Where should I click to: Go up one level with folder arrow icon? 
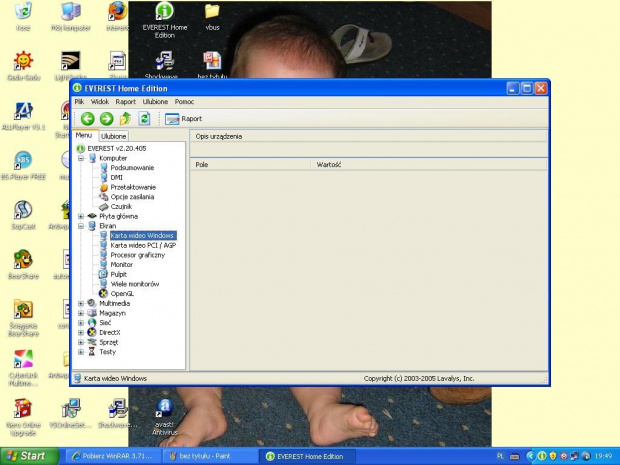125,118
